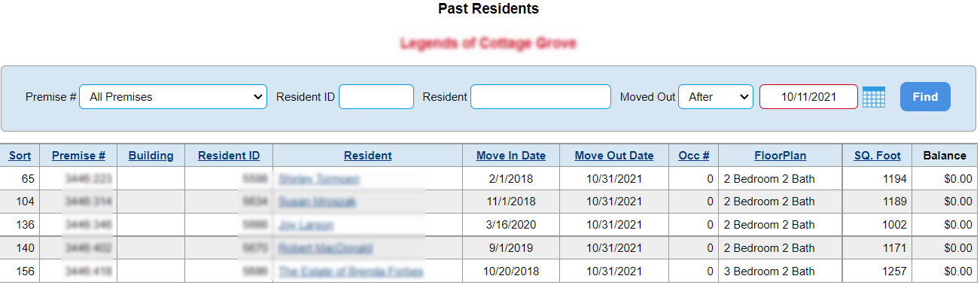Viewport: 980px width, 288px height.
Task: Sort table by Sort column header
Action: 20,156
